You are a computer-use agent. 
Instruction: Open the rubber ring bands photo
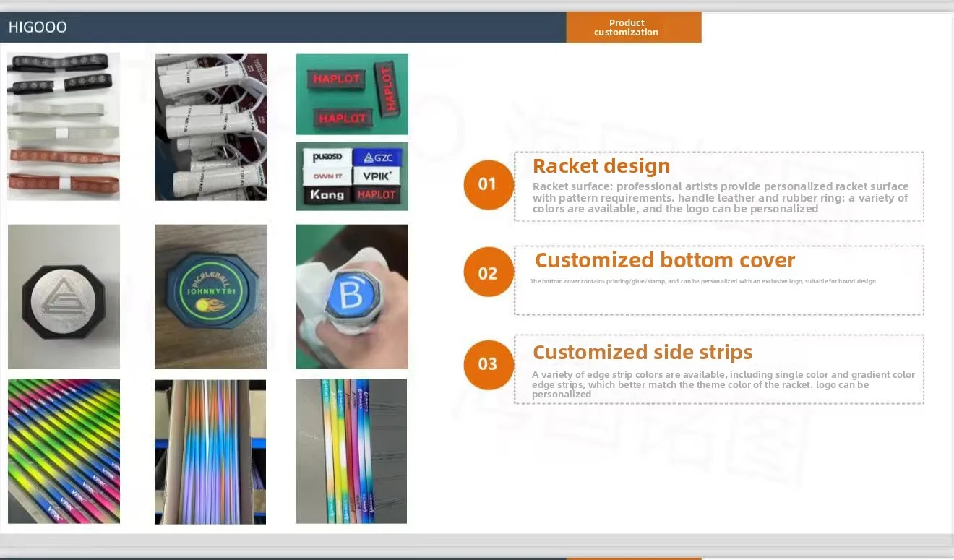64,126
